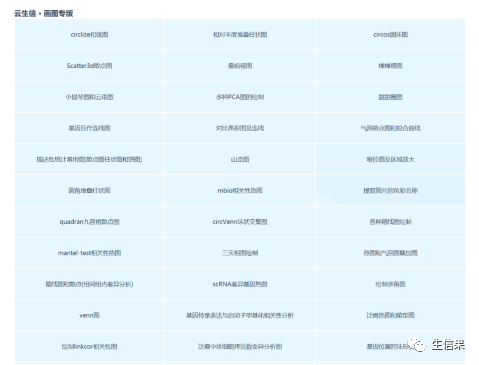Open 绘制linkcor相关性图 entry

[x=89, y=347]
